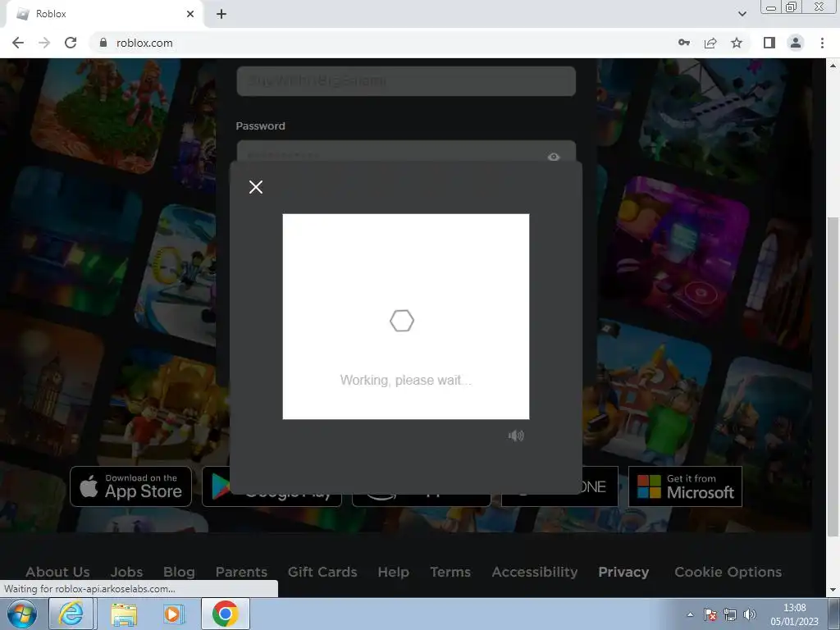Click the Action Center flag icon
The width and height of the screenshot is (840, 630).
pyautogui.click(x=710, y=614)
